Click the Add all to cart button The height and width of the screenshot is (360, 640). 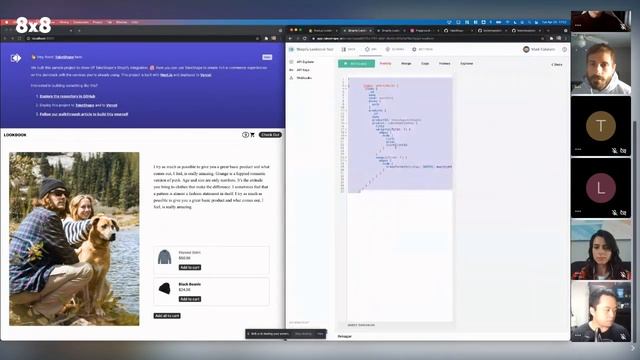tap(167, 316)
